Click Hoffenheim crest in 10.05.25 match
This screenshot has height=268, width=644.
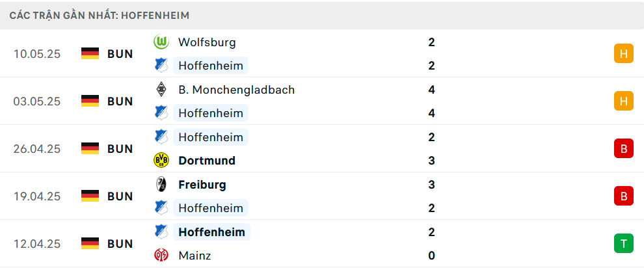[x=161, y=66]
